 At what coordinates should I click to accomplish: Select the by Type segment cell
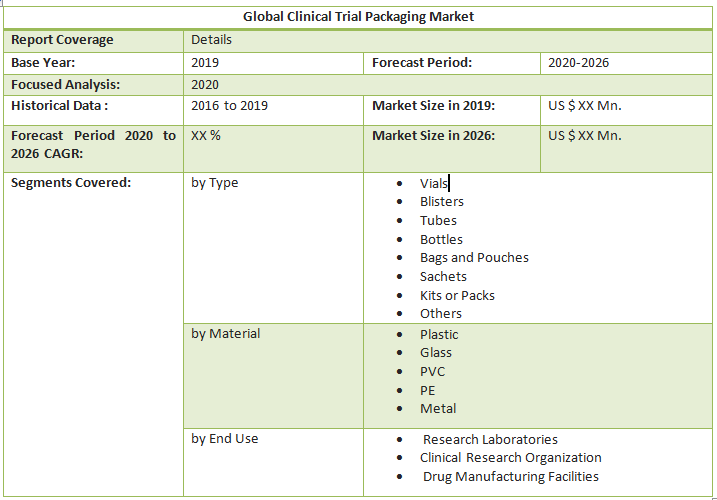[x=214, y=183]
